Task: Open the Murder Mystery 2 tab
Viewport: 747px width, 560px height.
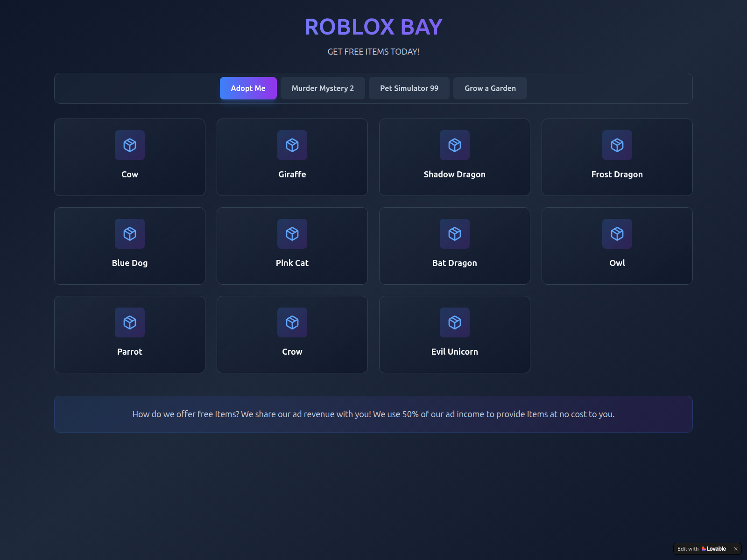Action: pyautogui.click(x=323, y=88)
